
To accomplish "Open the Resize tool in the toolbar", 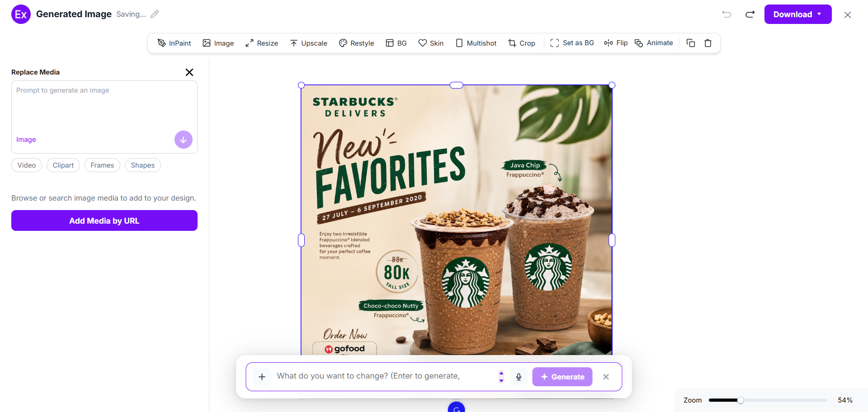I will pos(262,43).
